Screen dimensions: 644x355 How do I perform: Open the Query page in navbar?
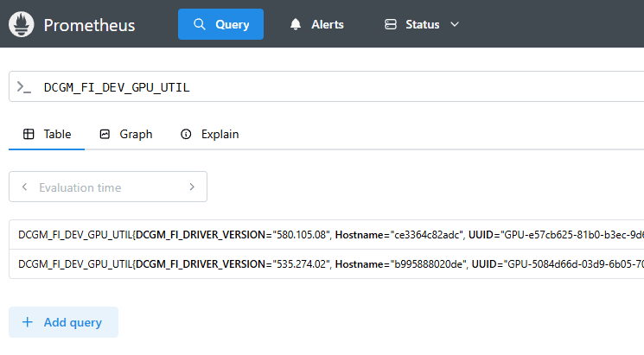pyautogui.click(x=220, y=24)
